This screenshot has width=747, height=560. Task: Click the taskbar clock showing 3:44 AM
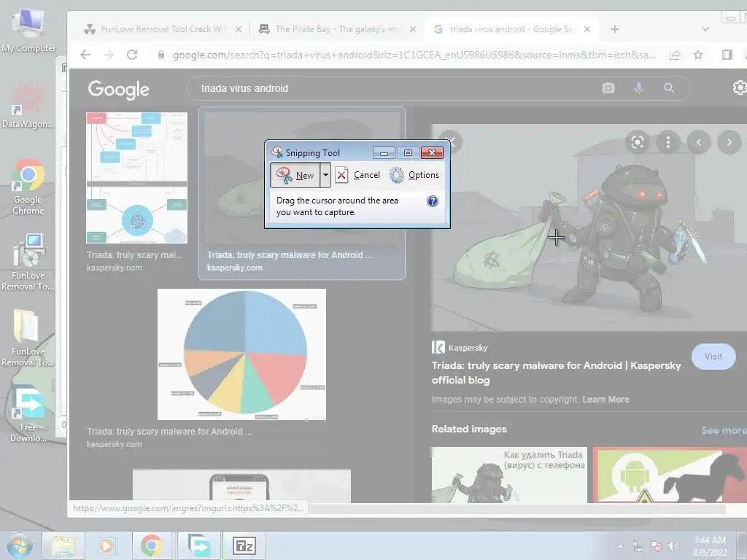(x=710, y=546)
